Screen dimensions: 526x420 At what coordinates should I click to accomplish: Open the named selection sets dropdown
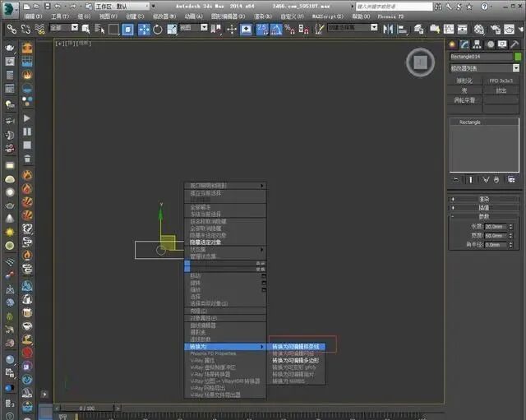[x=375, y=27]
